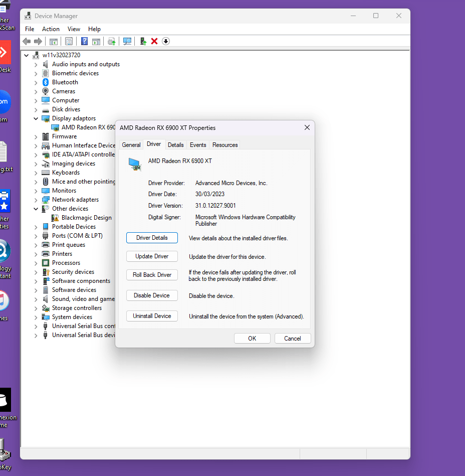Click the computer with green arrow update icon
The image size is (465, 476).
tap(143, 41)
